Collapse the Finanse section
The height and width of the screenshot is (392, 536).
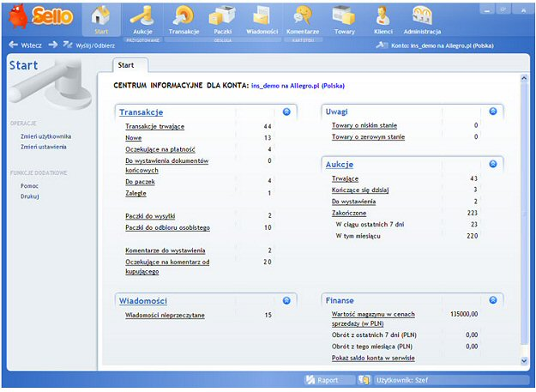pos(493,300)
